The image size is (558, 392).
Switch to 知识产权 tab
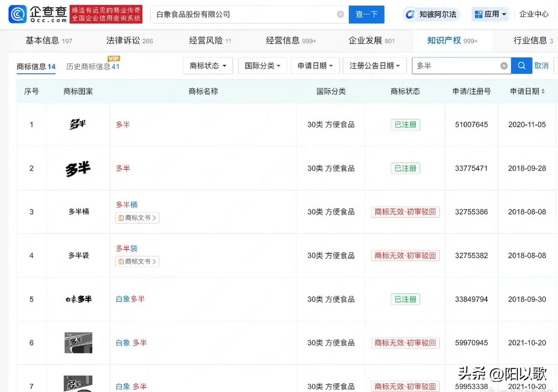click(452, 41)
